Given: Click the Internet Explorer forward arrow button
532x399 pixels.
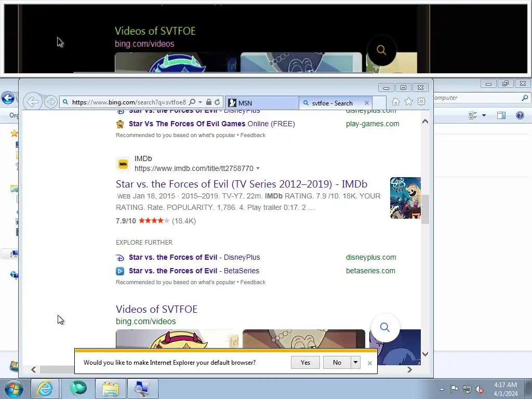Looking at the screenshot, I should tap(50, 102).
